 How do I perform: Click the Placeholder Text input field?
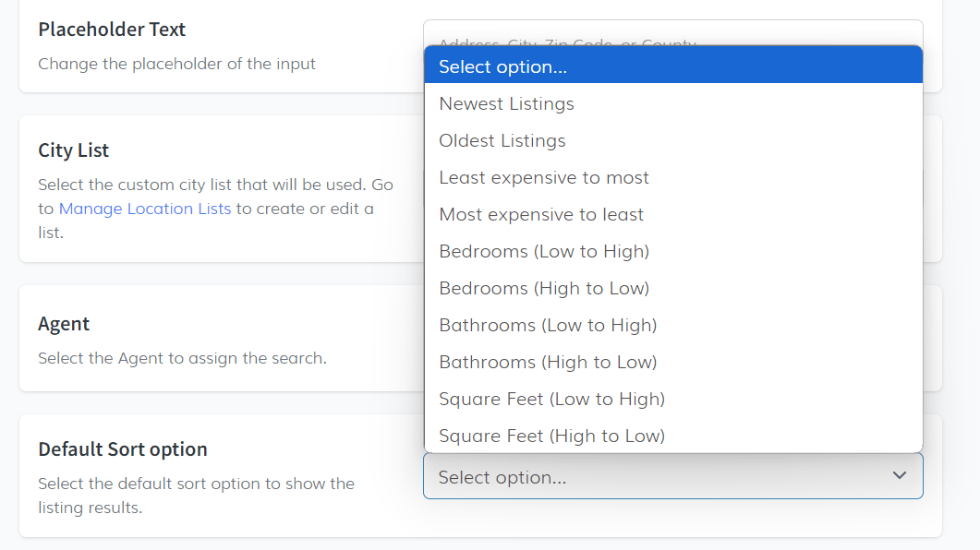[672, 33]
